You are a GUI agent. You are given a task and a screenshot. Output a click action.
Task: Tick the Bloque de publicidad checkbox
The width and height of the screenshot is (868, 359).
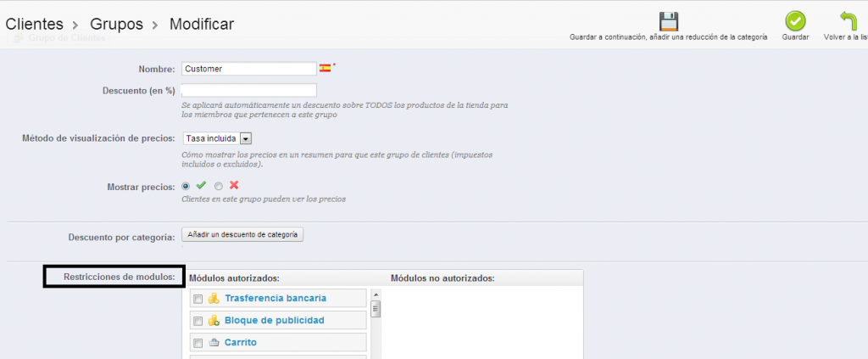(x=198, y=321)
